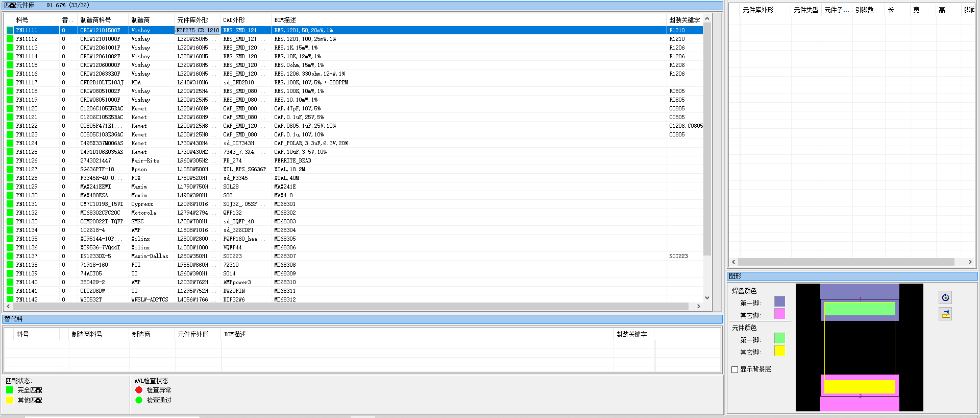This screenshot has height=418, width=980.
Task: Click the main table vertical scroll up arrow
Action: point(707,18)
